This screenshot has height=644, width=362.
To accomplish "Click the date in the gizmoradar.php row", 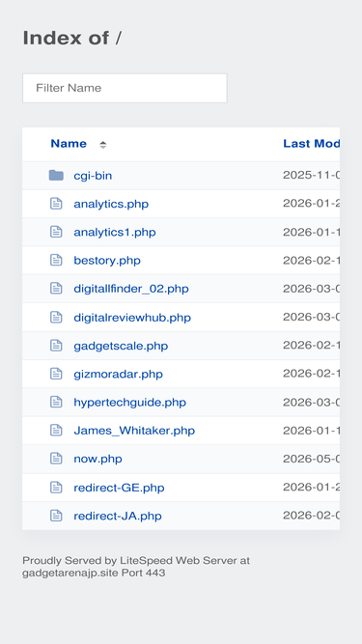I will (x=312, y=374).
